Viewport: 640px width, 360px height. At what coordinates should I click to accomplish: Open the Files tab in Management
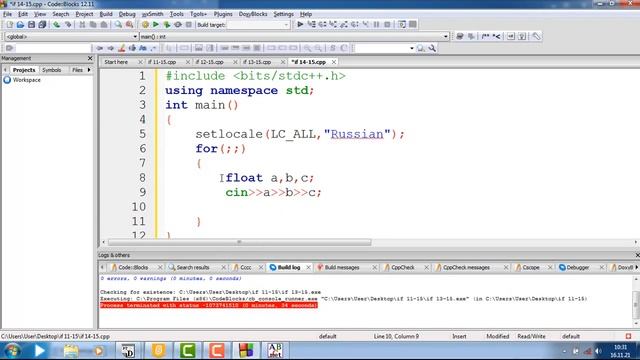[77, 70]
